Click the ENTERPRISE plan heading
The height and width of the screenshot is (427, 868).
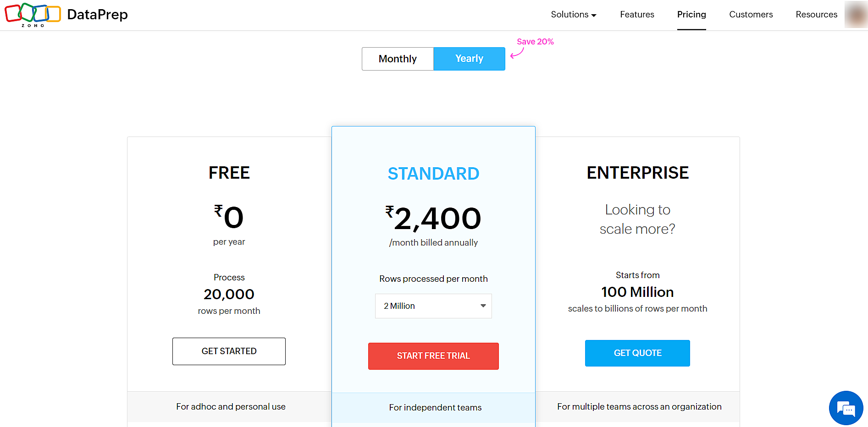[x=638, y=173]
